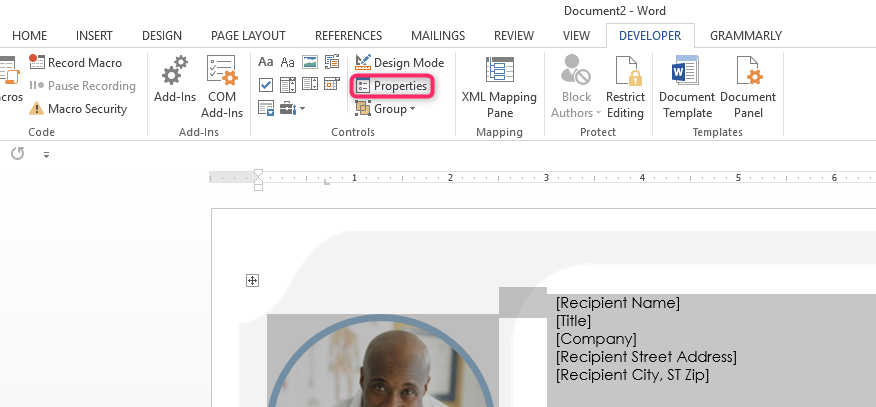Start Record Macro
Image resolution: width=876 pixels, height=407 pixels.
point(76,63)
